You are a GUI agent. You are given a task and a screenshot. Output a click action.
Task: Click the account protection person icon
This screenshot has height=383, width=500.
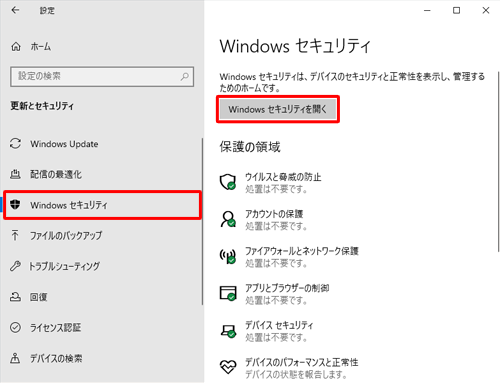pos(228,219)
